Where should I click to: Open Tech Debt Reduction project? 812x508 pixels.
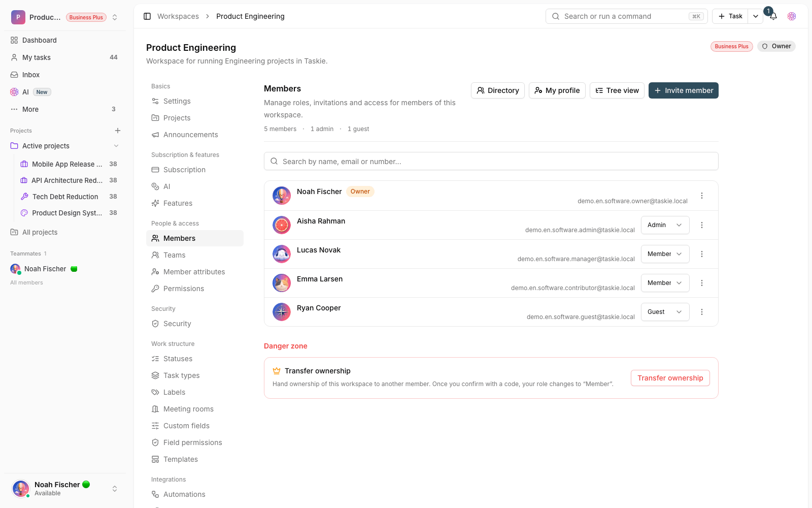[x=69, y=197]
